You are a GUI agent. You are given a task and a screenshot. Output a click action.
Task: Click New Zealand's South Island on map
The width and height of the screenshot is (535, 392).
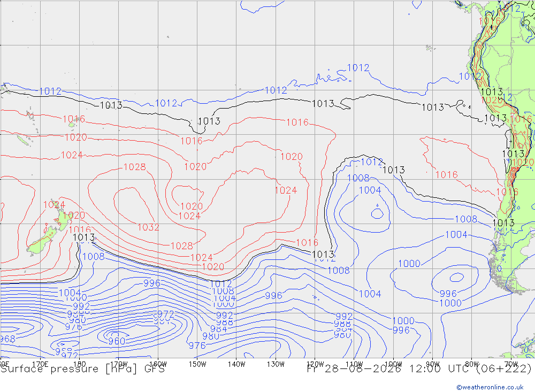click(x=41, y=241)
